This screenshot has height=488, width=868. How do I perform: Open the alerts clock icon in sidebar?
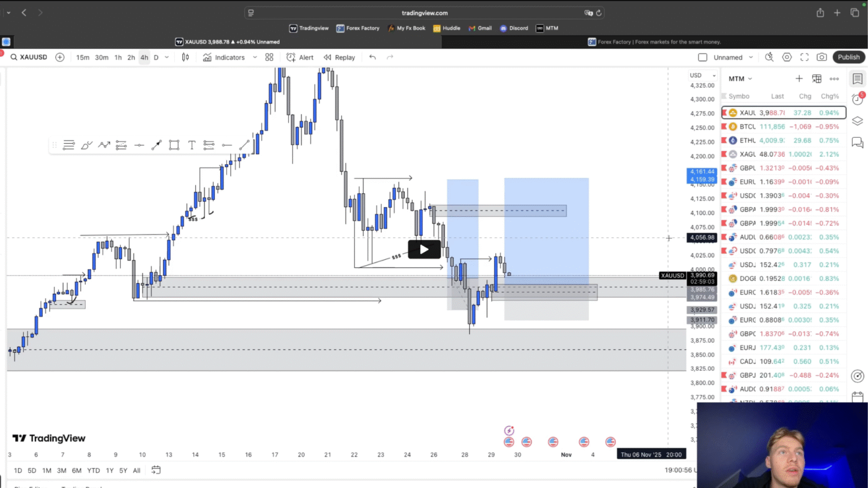pyautogui.click(x=857, y=99)
